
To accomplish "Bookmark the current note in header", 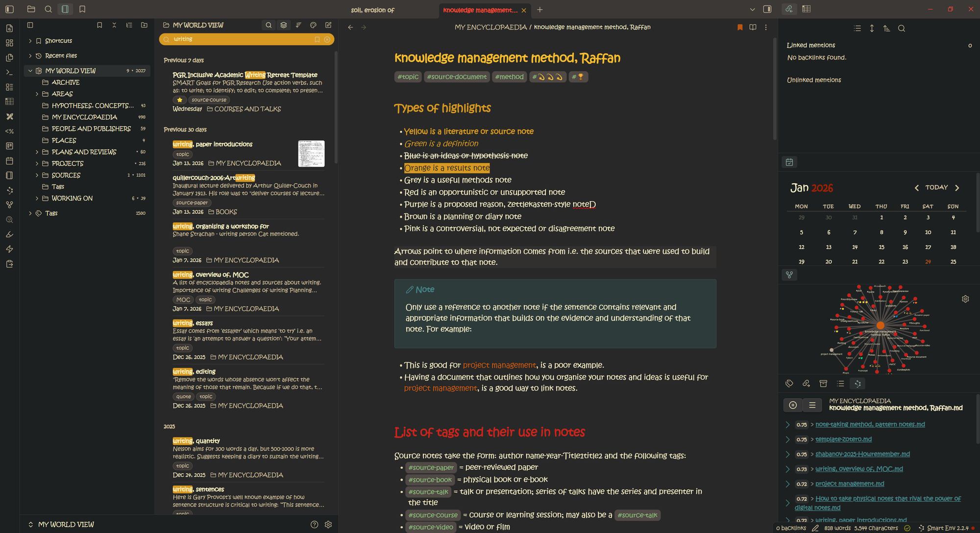I will click(x=740, y=27).
